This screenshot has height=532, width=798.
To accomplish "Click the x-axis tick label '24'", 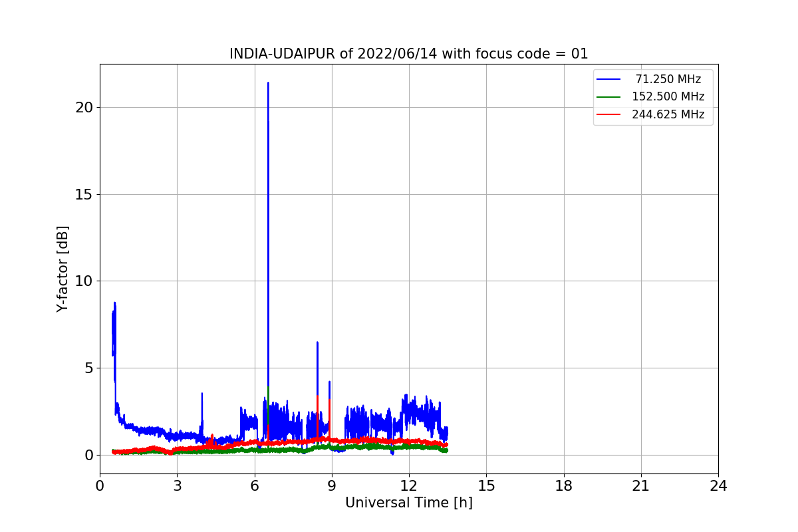I will (x=718, y=486).
